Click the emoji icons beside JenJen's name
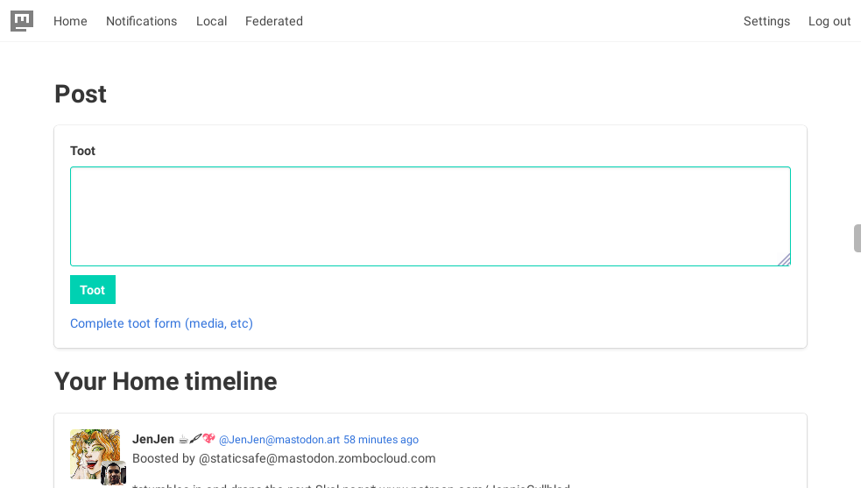The height and width of the screenshot is (488, 868). coord(196,439)
